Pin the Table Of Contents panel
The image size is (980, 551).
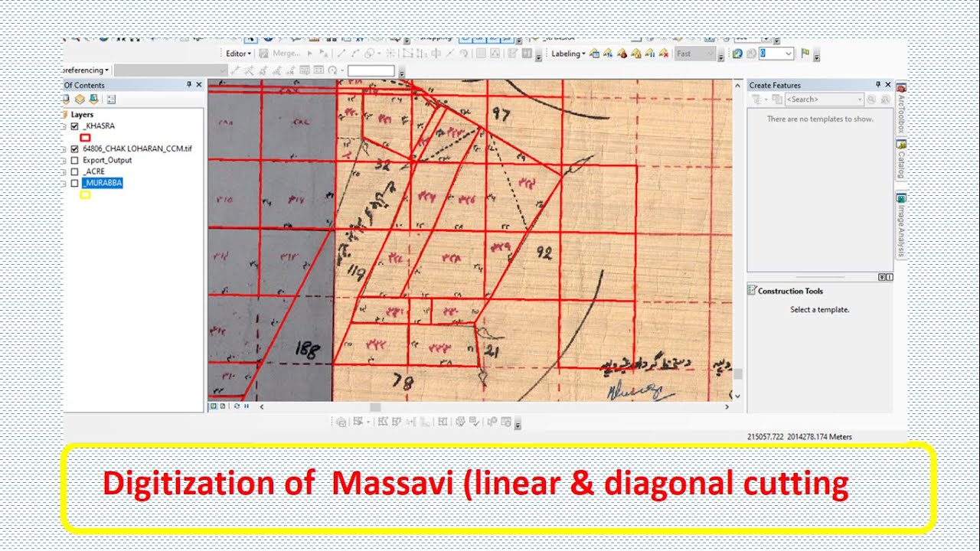[x=189, y=85]
